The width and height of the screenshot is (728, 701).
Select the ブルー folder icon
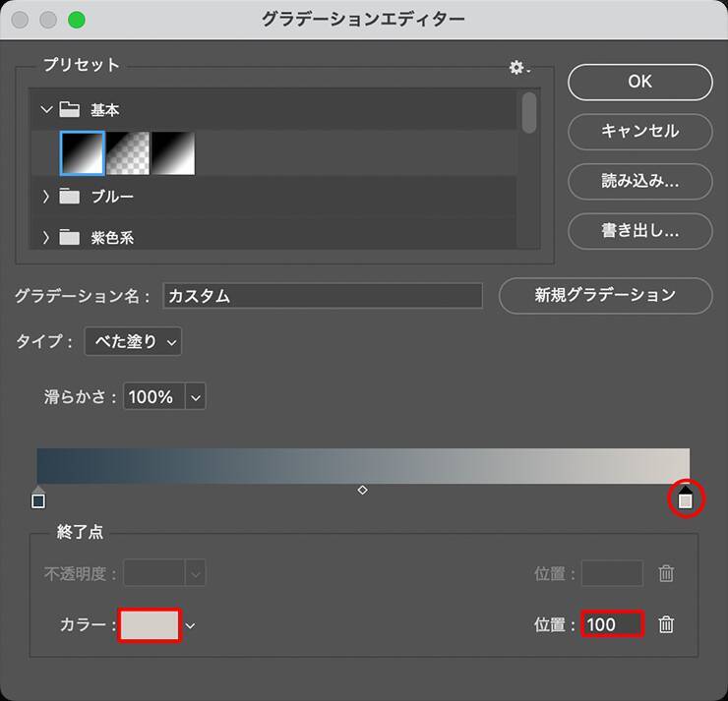(70, 197)
